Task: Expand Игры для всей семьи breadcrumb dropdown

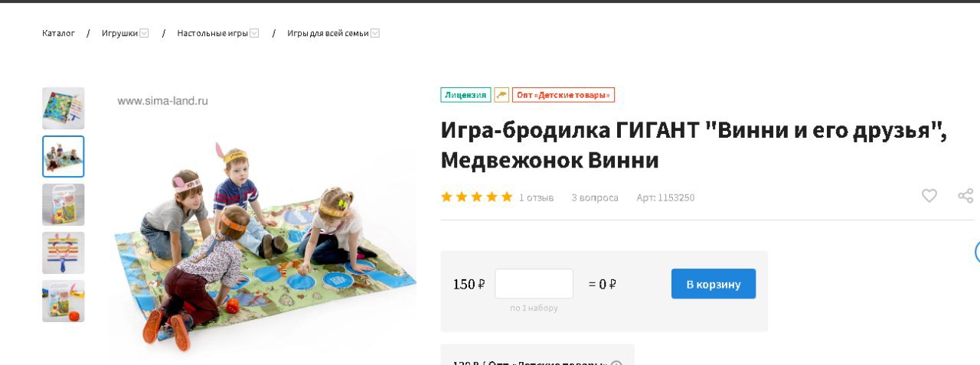Action: [375, 33]
